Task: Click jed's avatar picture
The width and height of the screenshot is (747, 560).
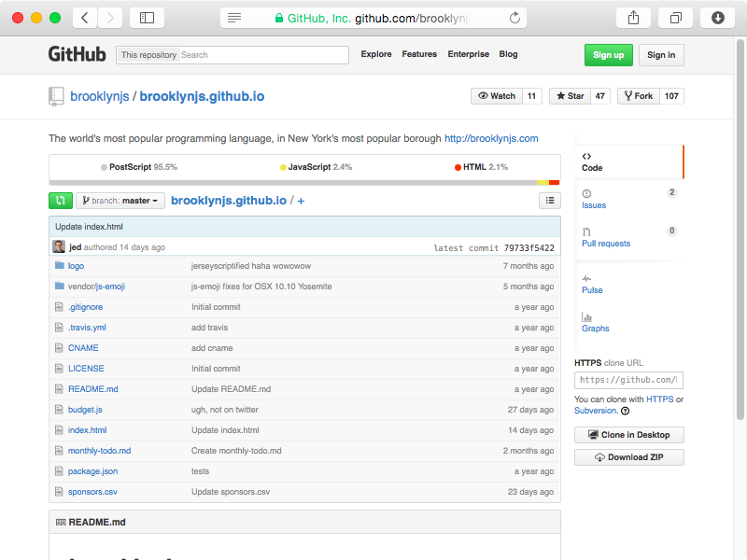Action: [x=59, y=246]
